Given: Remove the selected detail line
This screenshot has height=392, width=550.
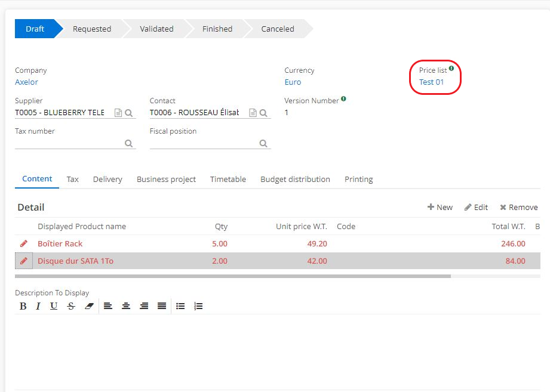Looking at the screenshot, I should [519, 207].
